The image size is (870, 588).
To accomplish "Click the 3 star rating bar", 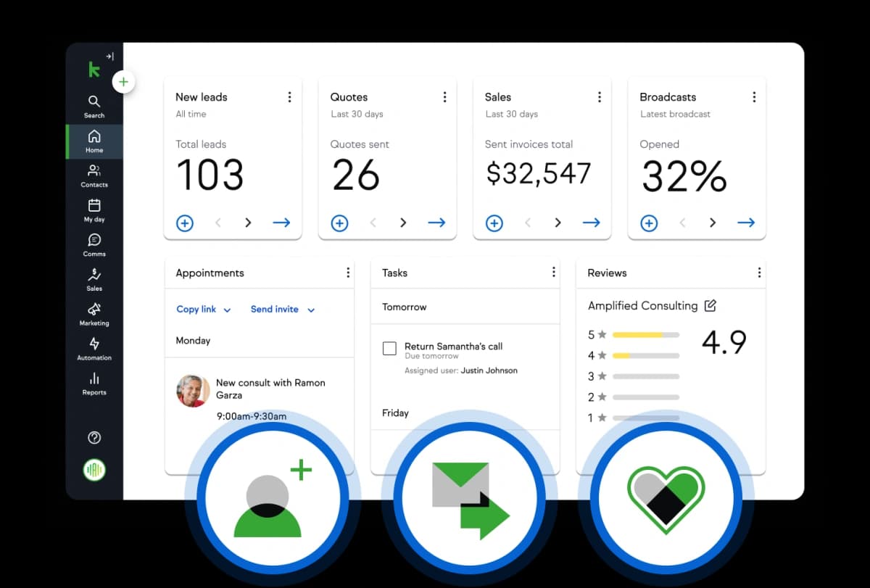I will 646,376.
